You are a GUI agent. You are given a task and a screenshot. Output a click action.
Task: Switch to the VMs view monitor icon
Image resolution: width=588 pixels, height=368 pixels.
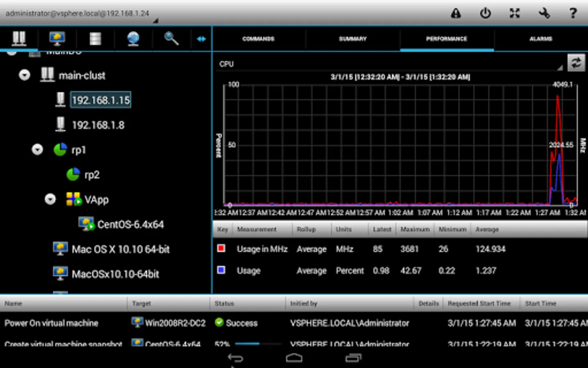[57, 39]
